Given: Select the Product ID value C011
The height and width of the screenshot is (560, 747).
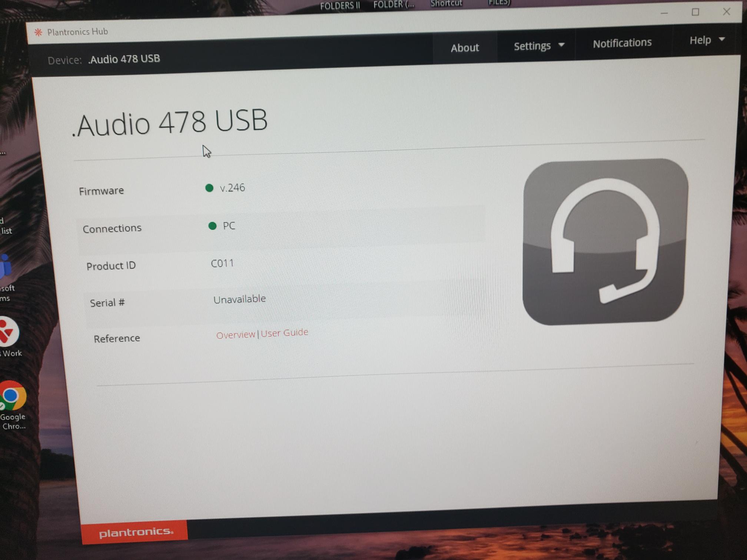Looking at the screenshot, I should [x=222, y=263].
